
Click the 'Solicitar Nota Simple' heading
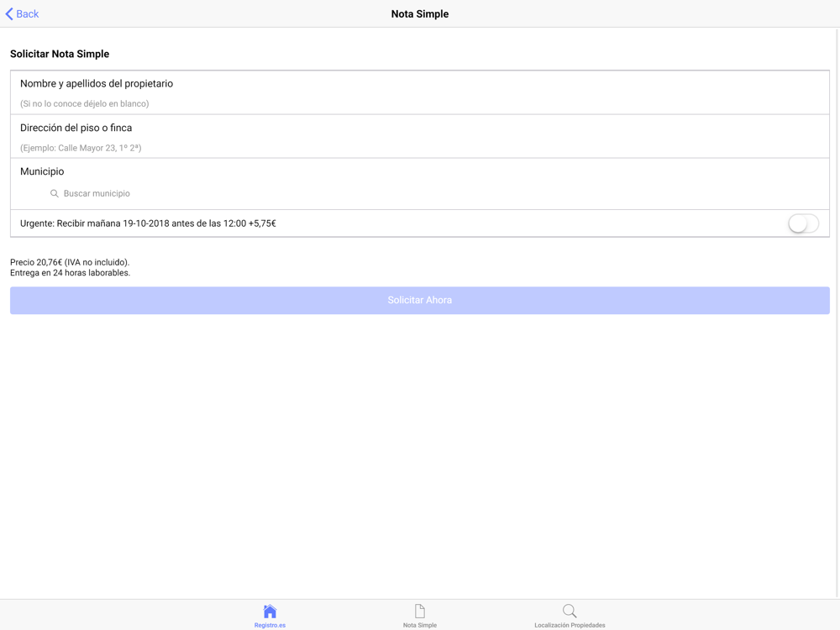[x=60, y=54]
